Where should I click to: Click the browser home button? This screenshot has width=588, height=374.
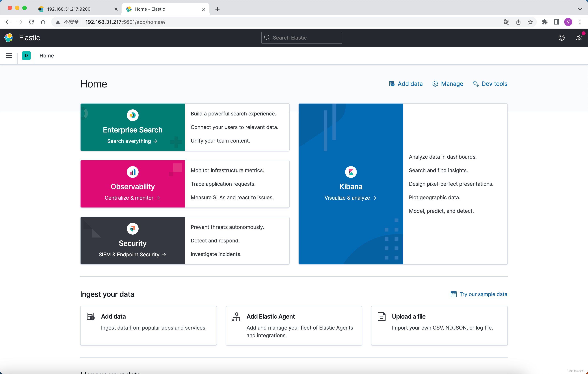click(43, 22)
